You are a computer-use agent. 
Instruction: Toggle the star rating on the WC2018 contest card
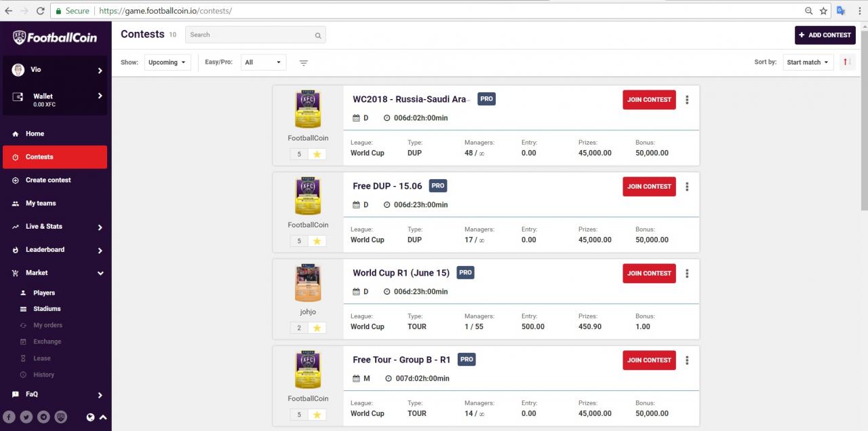[317, 154]
